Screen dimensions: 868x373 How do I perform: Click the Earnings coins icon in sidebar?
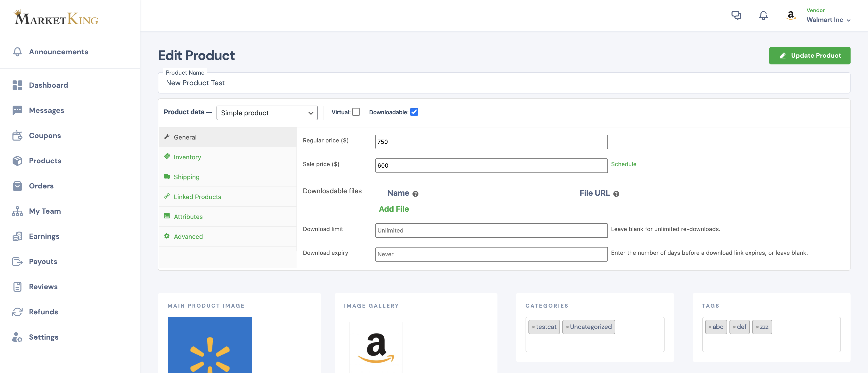click(17, 236)
